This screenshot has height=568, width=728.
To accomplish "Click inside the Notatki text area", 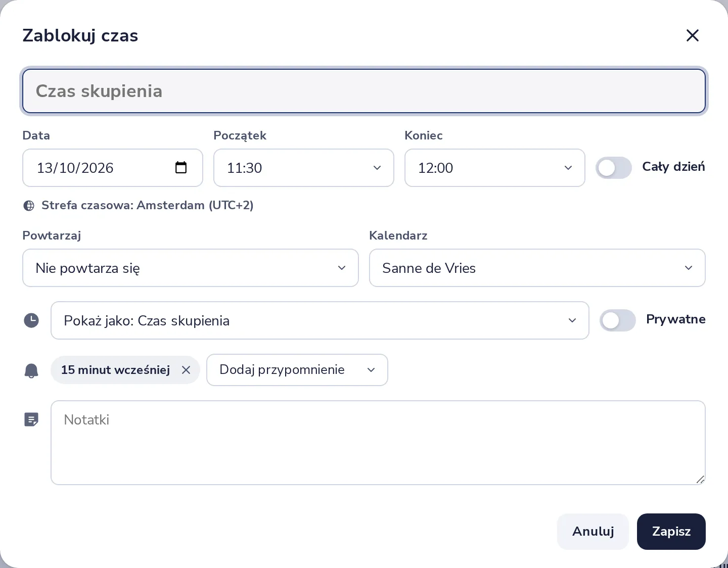I will pyautogui.click(x=378, y=443).
